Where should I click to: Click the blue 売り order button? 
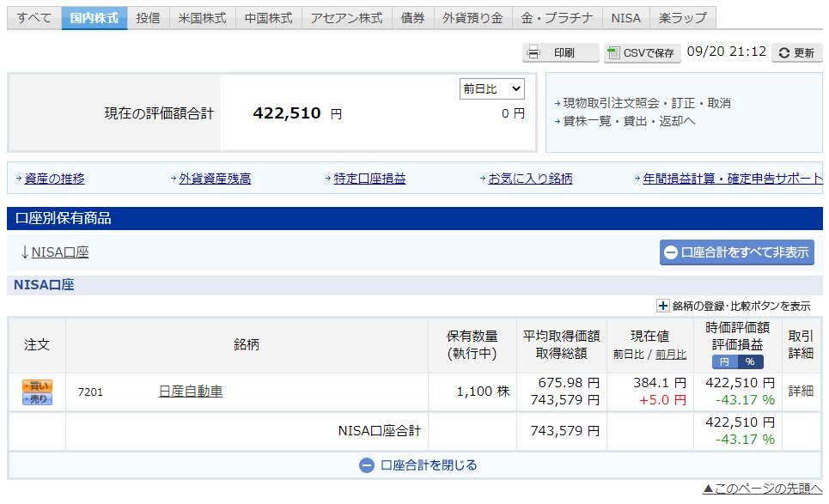(37, 399)
